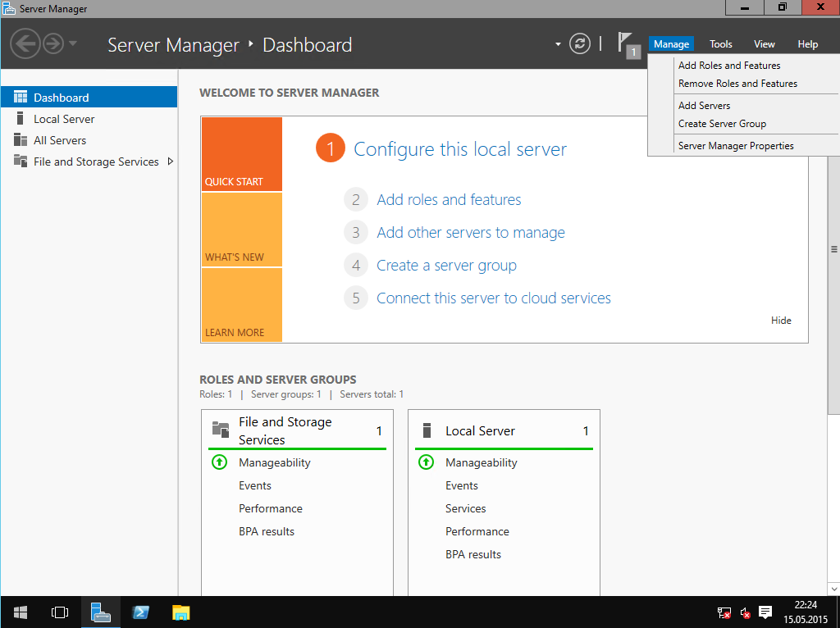Viewport: 840px width, 628px height.
Task: Select the Learn More tile
Action: click(x=242, y=305)
